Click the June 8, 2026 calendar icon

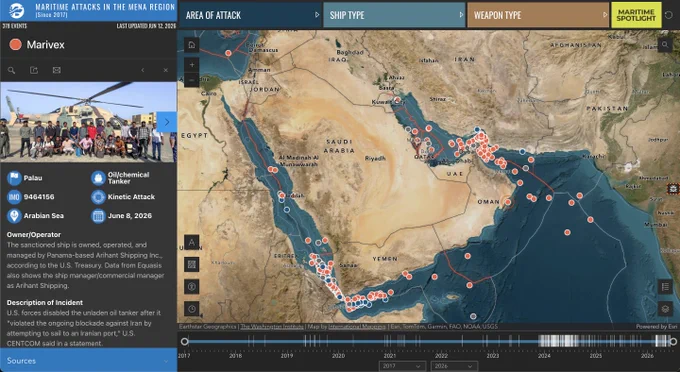tap(98, 215)
